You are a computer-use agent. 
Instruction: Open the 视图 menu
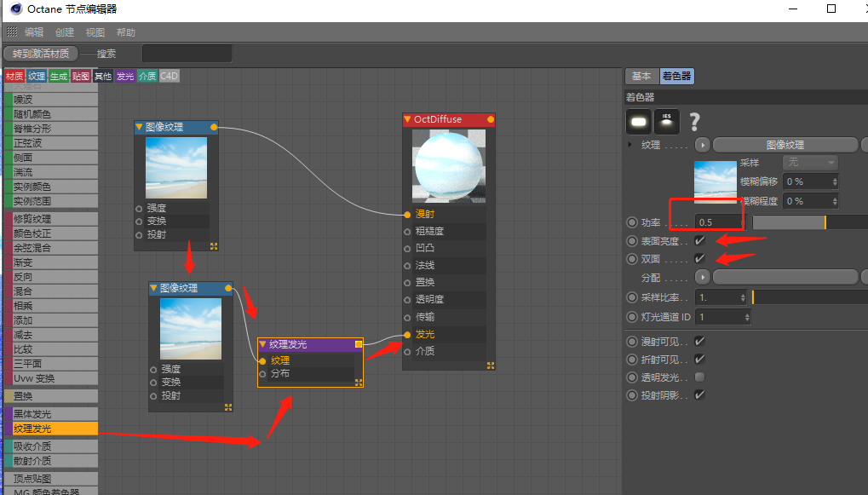[x=95, y=32]
